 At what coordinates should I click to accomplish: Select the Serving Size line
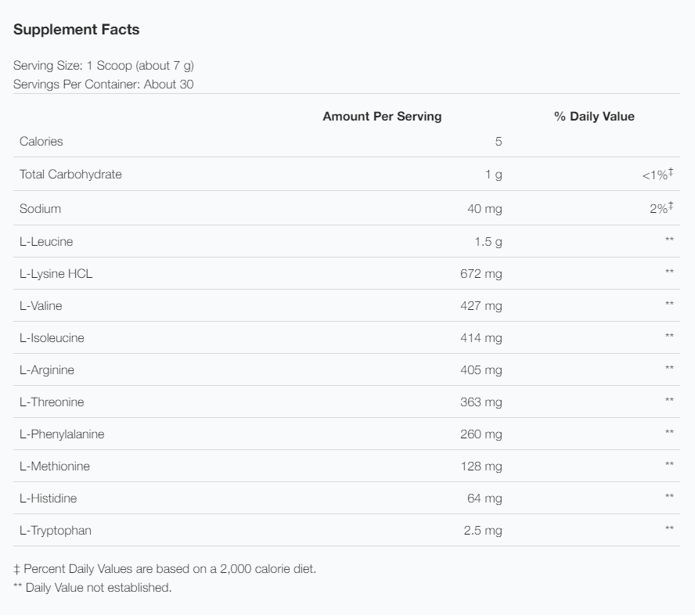click(x=103, y=66)
